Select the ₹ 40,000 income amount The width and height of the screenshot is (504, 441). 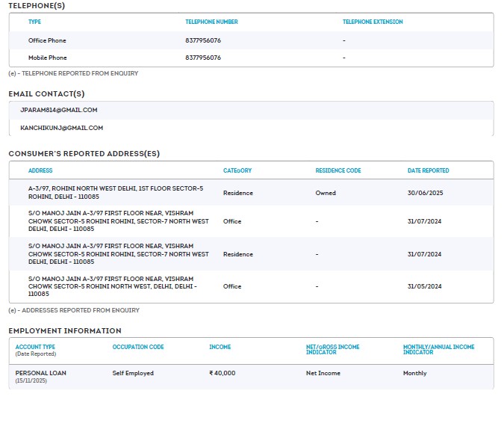pyautogui.click(x=223, y=373)
